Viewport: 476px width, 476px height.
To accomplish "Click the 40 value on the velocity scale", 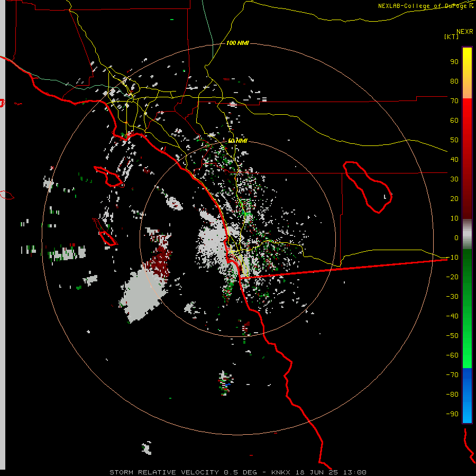I will click(454, 159).
